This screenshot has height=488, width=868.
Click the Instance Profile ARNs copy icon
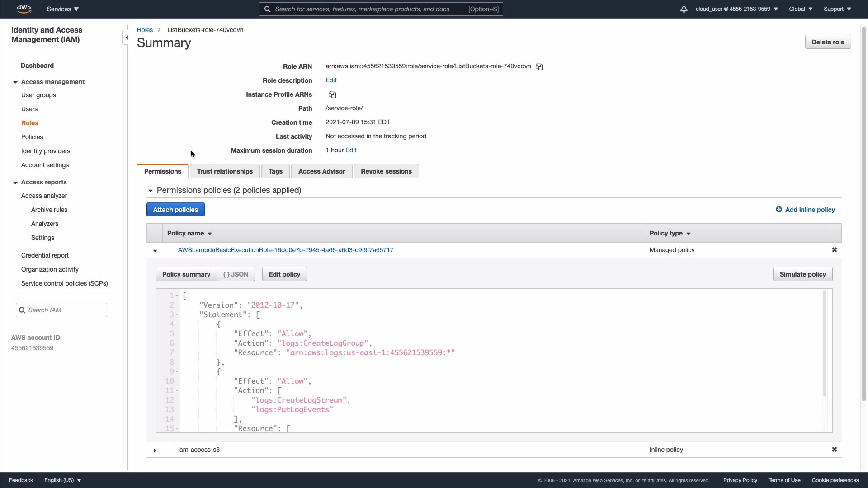332,94
